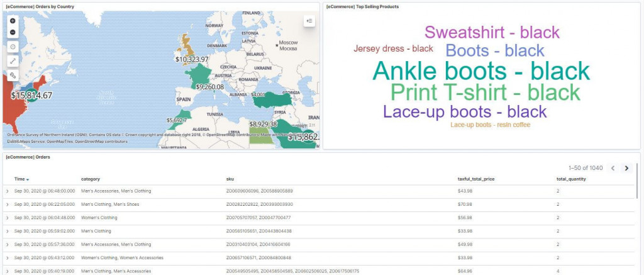Filter by Sweatshirt - black tag

click(492, 33)
